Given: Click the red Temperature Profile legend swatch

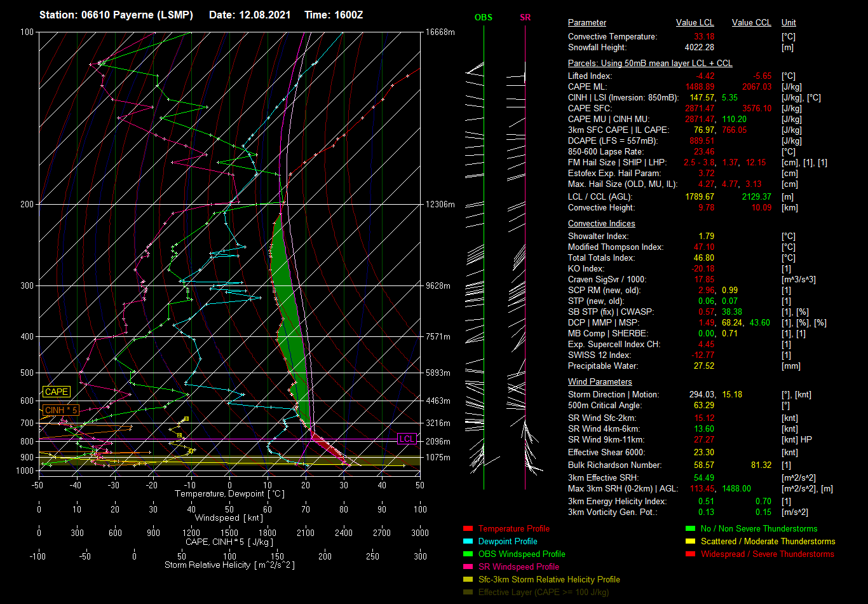Looking at the screenshot, I should pyautogui.click(x=468, y=529).
